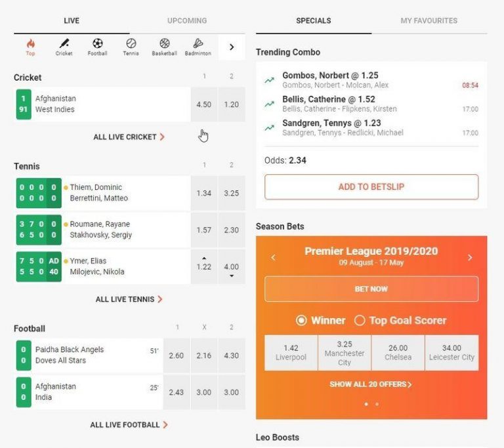Image resolution: width=504 pixels, height=448 pixels.
Task: Go to next Season Bets league arrow
Action: coord(470,258)
